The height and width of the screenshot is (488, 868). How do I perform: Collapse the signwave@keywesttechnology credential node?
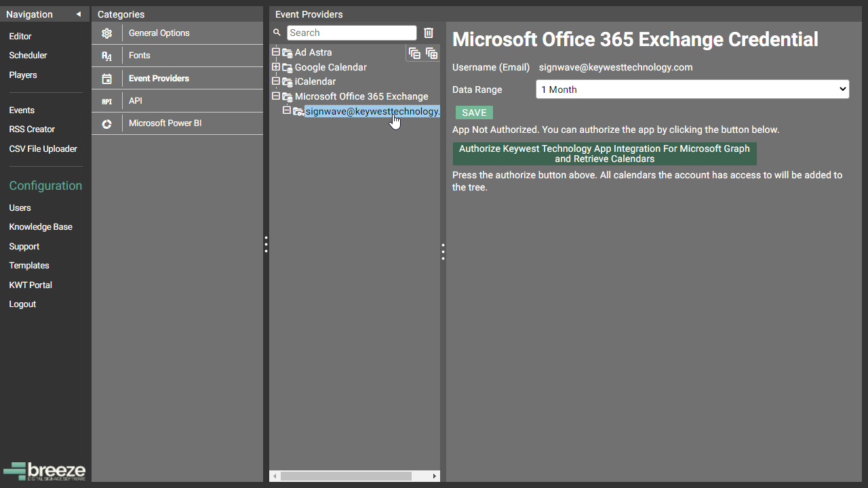tap(287, 110)
